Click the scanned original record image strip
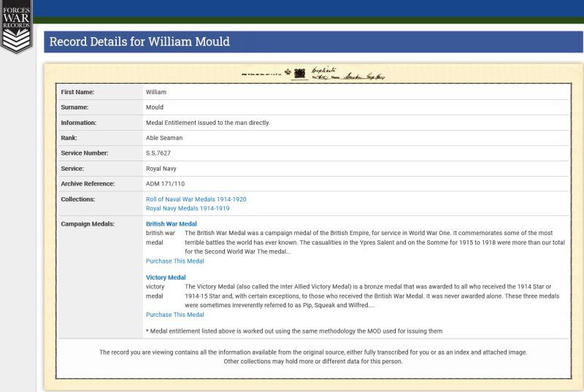Image resolution: width=584 pixels, height=392 pixels. [314, 74]
